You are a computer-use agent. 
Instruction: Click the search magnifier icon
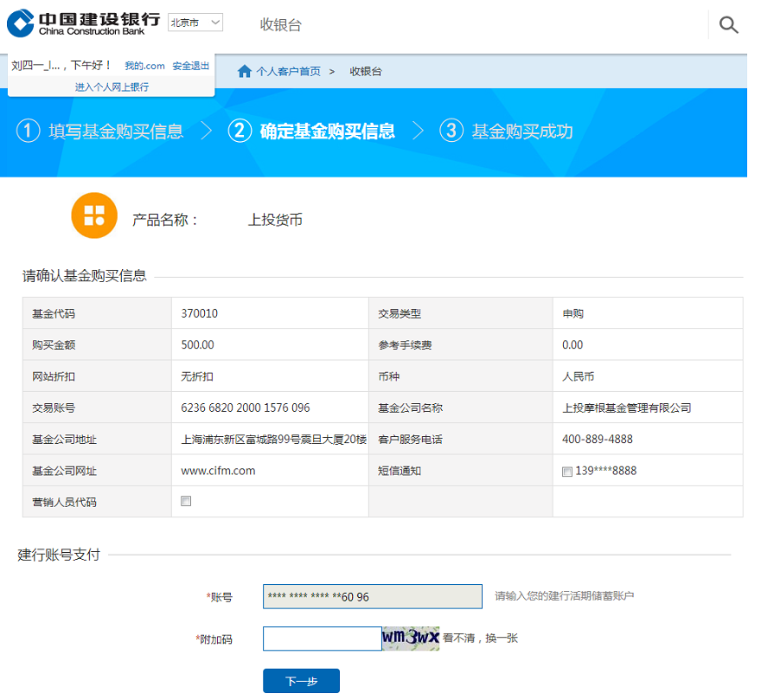[728, 25]
